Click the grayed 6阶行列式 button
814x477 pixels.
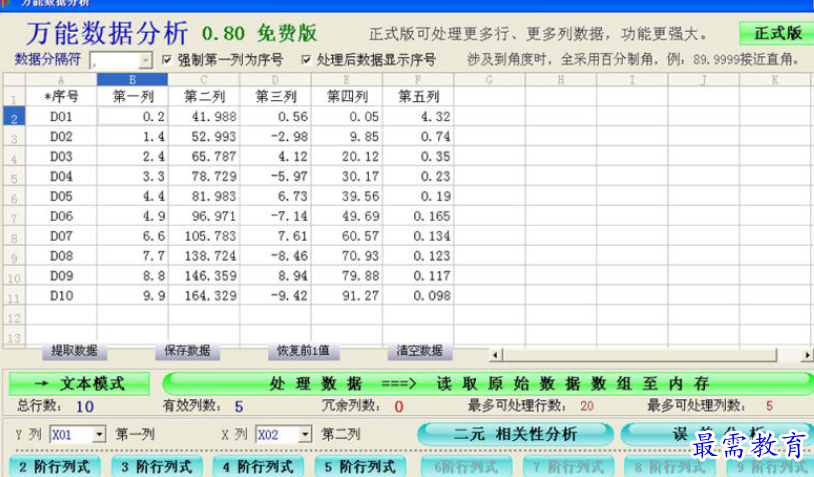tap(466, 467)
